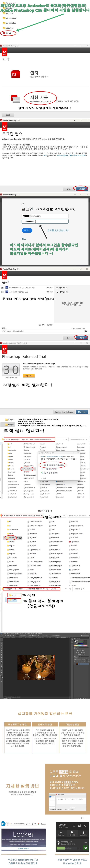Toggle 486 MB Adobe Photoshop CS6 checkbox
The width and height of the screenshot is (90, 868).
(x=3, y=292)
